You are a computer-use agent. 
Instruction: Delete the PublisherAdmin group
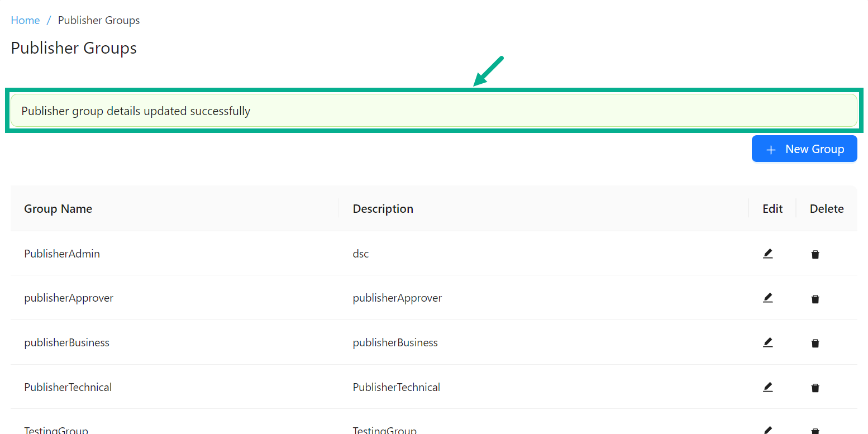point(815,254)
